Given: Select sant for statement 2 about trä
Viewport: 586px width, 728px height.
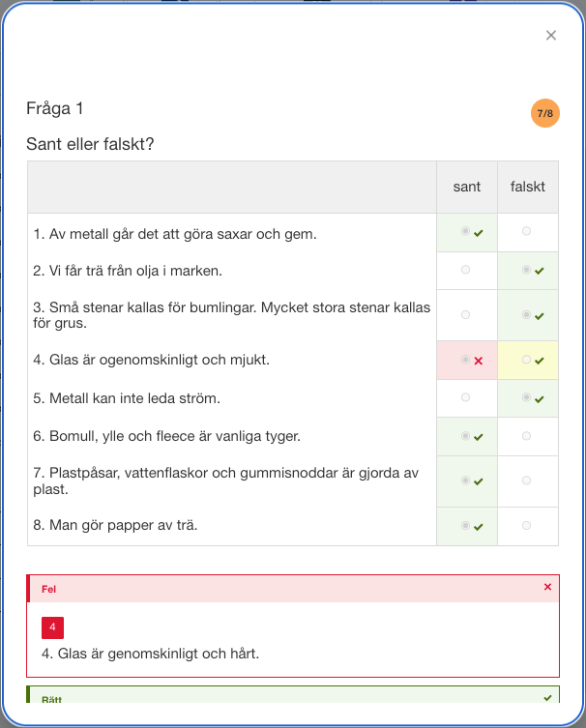Looking at the screenshot, I should (465, 270).
